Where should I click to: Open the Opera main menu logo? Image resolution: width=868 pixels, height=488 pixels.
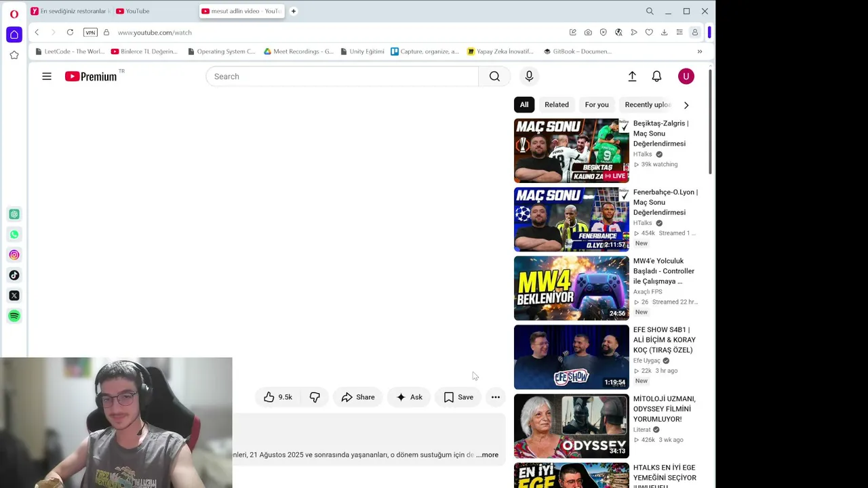point(14,14)
